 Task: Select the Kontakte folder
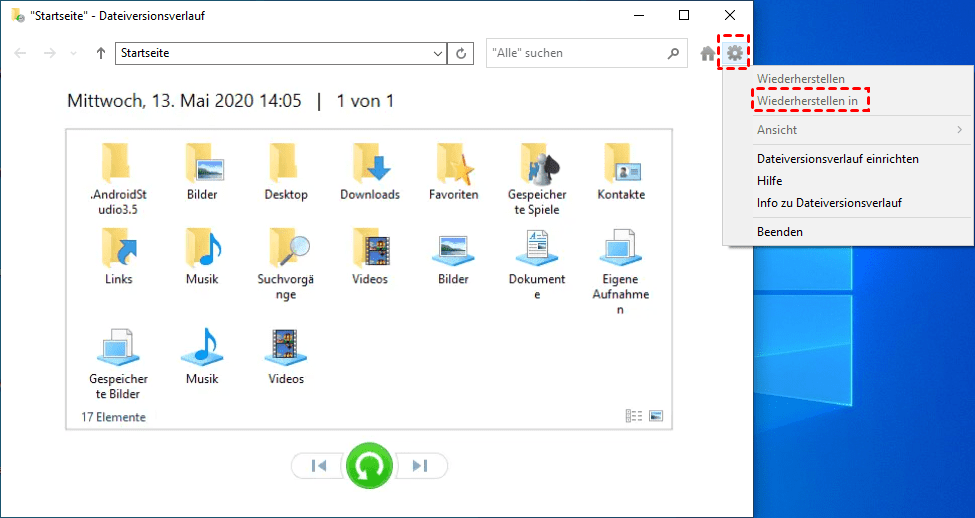(x=622, y=163)
